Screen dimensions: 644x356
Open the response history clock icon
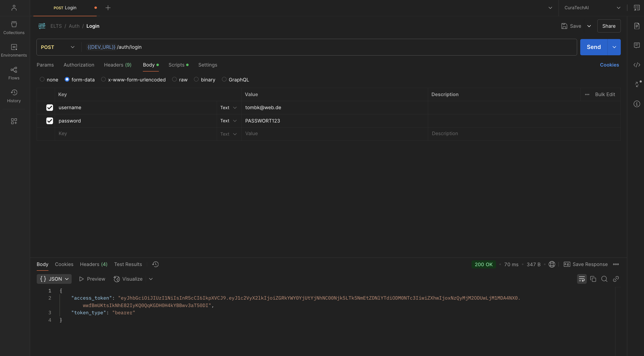coord(155,264)
